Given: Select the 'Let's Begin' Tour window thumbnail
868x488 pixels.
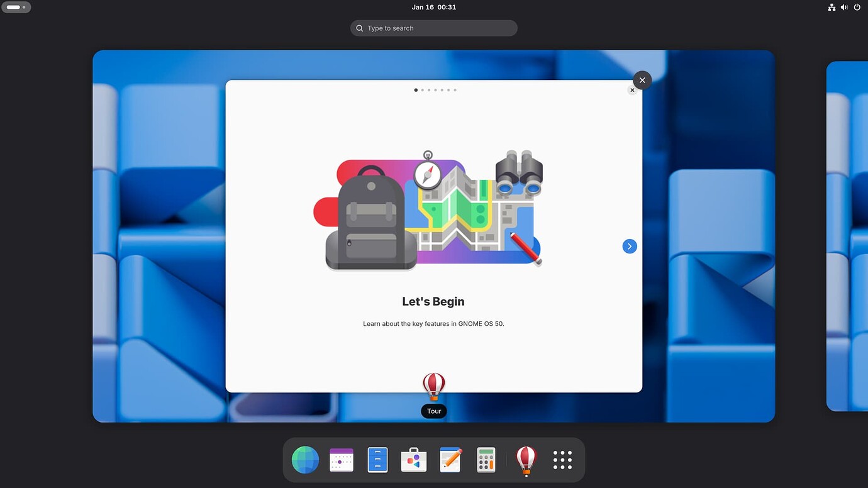Looking at the screenshot, I should tap(433, 302).
